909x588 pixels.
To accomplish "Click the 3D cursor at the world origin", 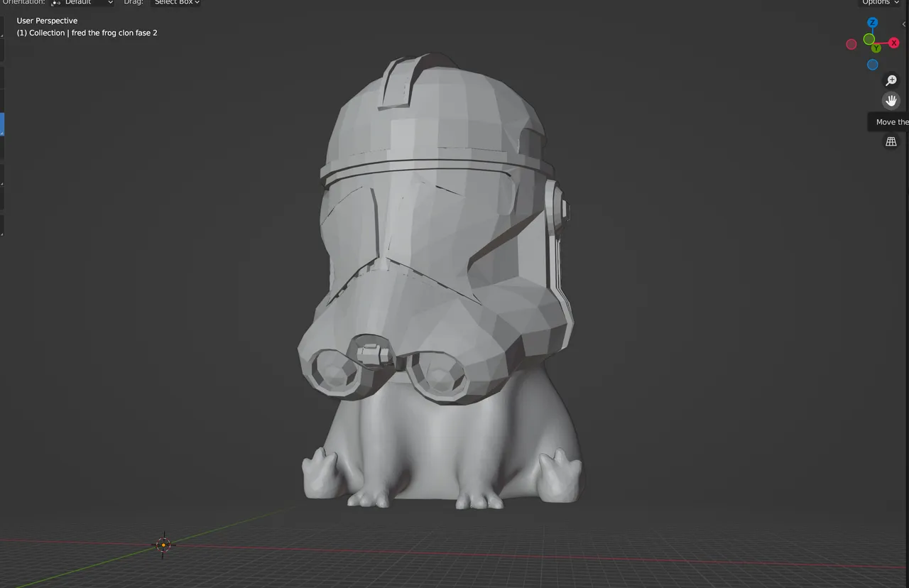I will 163,544.
